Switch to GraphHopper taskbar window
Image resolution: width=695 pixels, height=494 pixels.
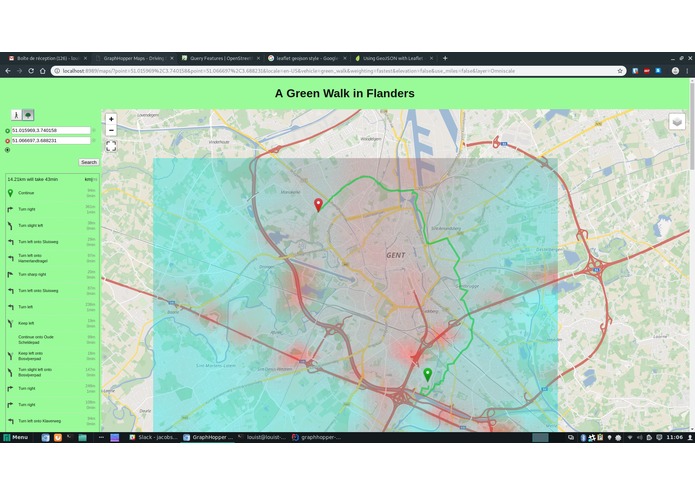pyautogui.click(x=208, y=437)
